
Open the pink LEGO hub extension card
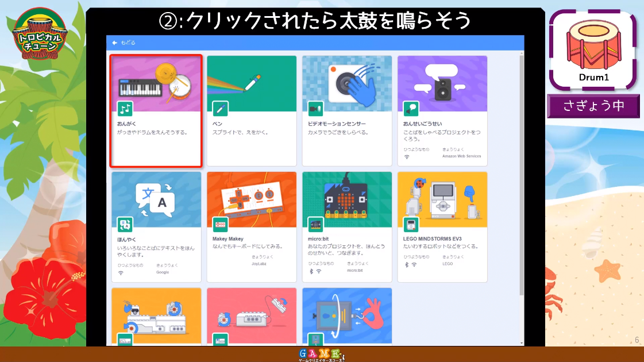click(252, 315)
